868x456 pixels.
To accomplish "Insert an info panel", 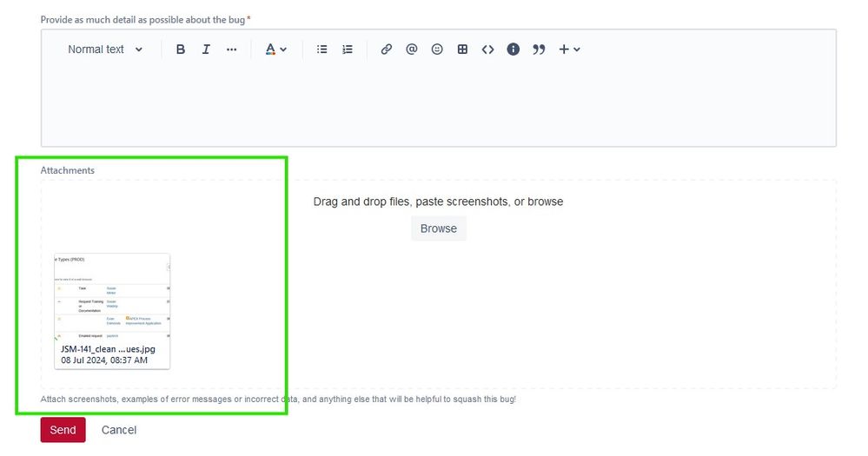I will pos(514,50).
